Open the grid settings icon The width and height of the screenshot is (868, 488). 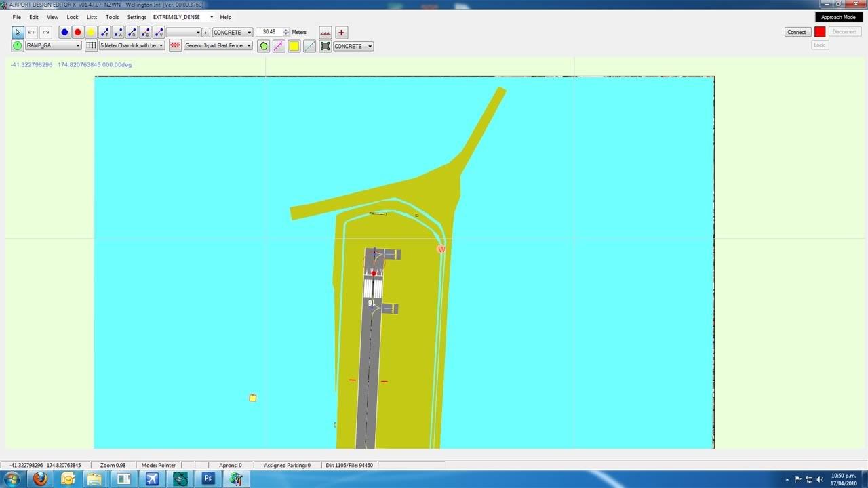[x=91, y=45]
